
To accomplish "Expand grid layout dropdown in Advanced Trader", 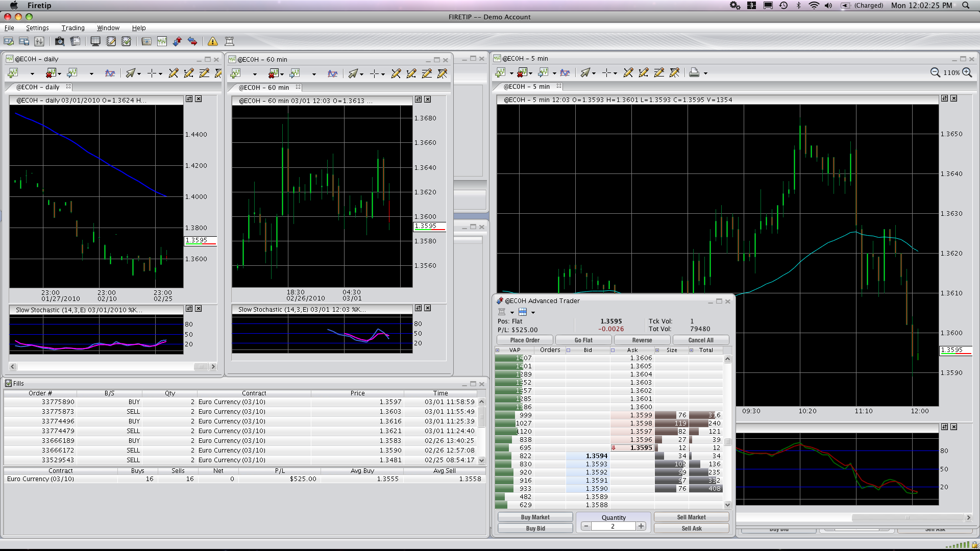I will coord(533,312).
